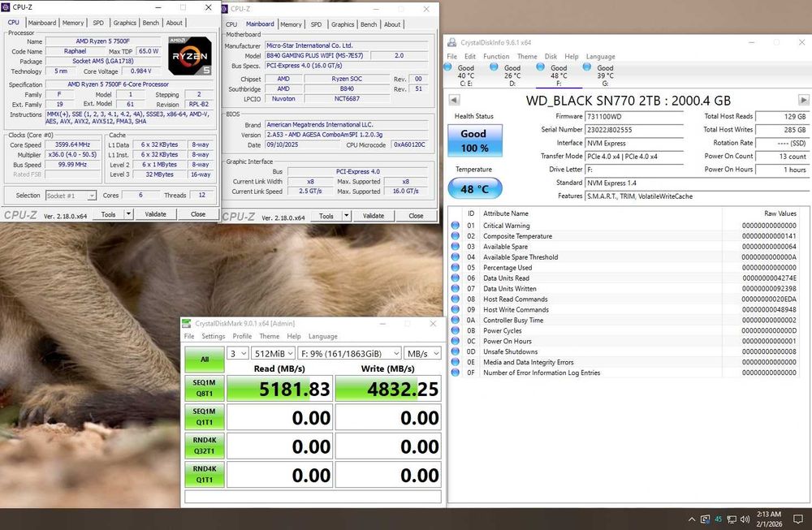This screenshot has height=530, width=812.
Task: Open the Socket #1 selection dropdown
Action: [71, 196]
